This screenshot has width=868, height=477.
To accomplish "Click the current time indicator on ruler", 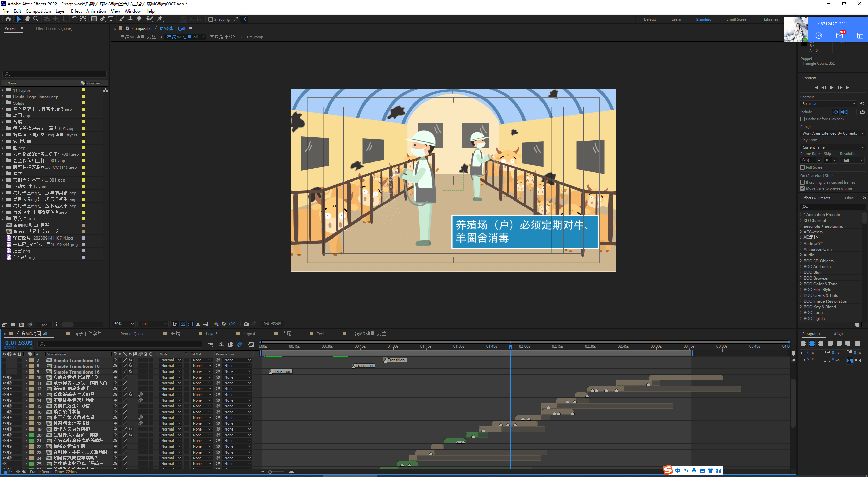I will point(510,347).
